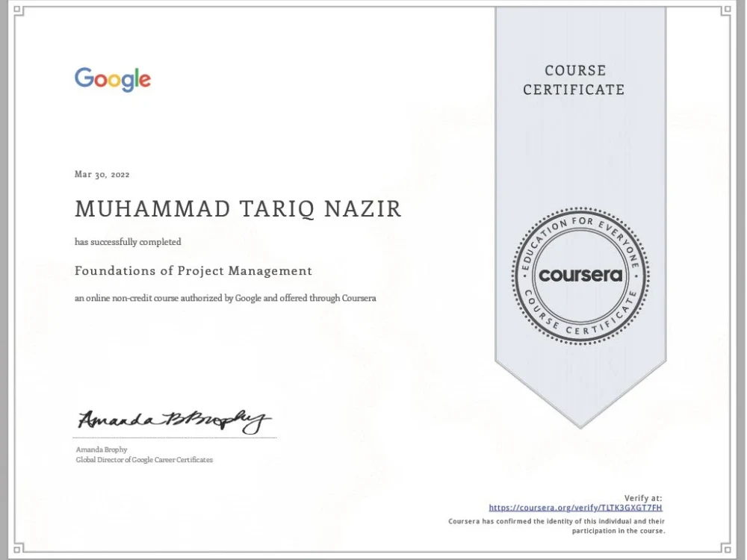The height and width of the screenshot is (560, 747).
Task: Click 'Global Director of Google Career Certificates'
Action: tap(144, 460)
